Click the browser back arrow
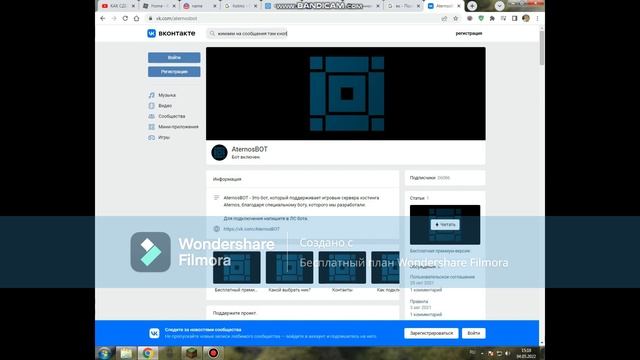This screenshot has height=360, width=640. [103, 18]
